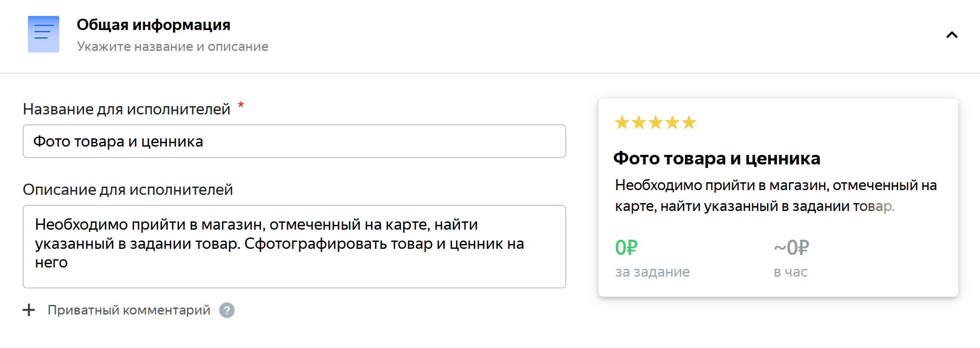Click the subtitle Укажите название и описание
The image size is (980, 348).
tap(172, 47)
